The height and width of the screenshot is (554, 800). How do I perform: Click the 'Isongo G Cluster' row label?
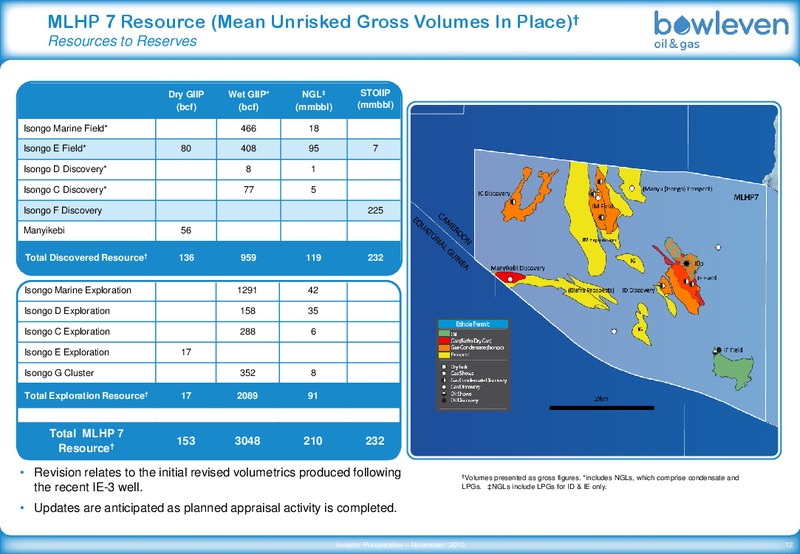[59, 373]
